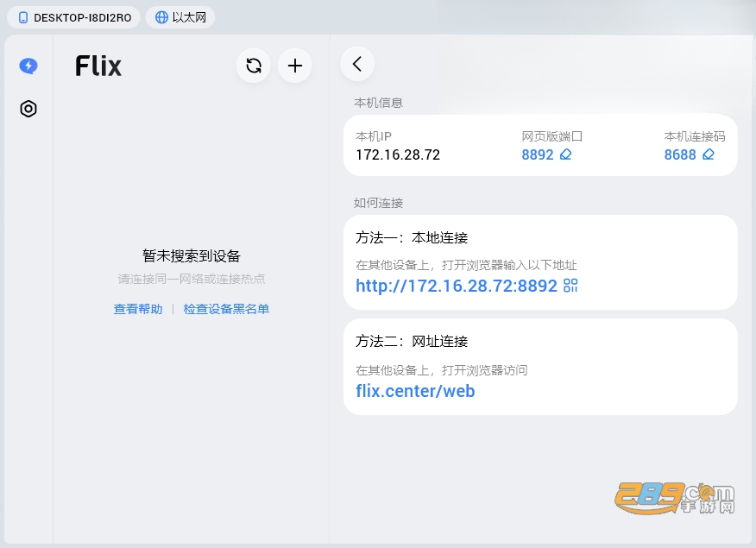Image resolution: width=756 pixels, height=548 pixels.
Task: Click the DESKTOP-I8DI2RO device chip
Action: [73, 18]
